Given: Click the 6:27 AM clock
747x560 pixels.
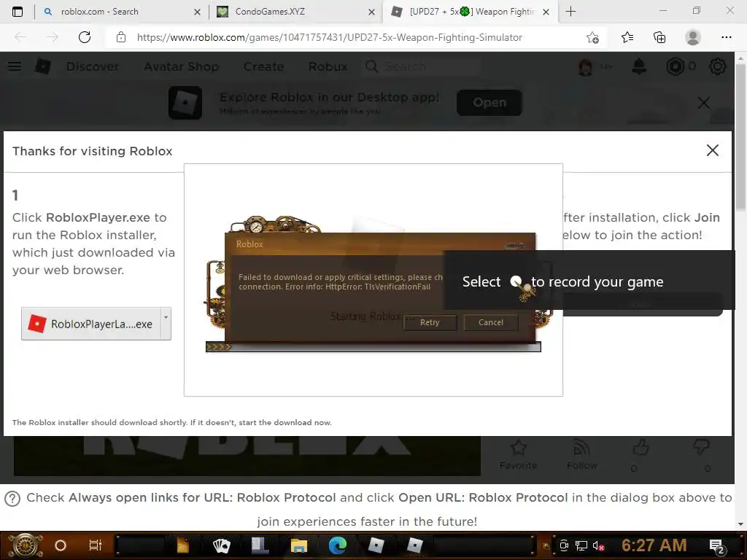Looking at the screenshot, I should click(654, 545).
